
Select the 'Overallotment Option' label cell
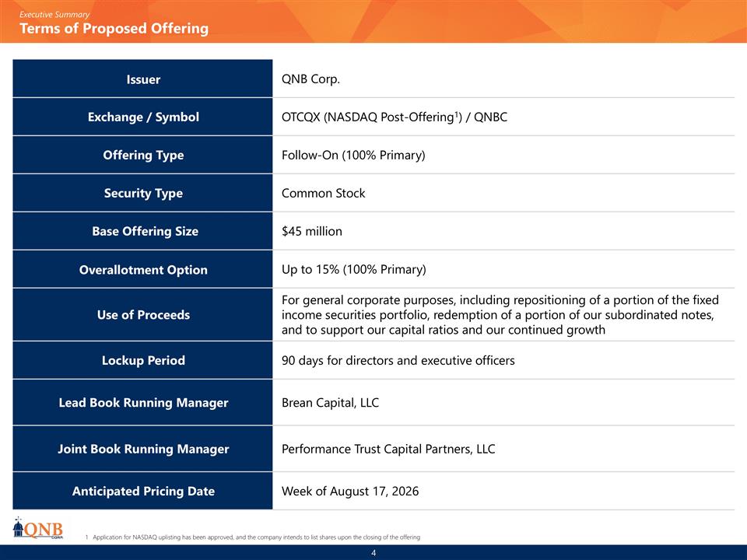(142, 269)
